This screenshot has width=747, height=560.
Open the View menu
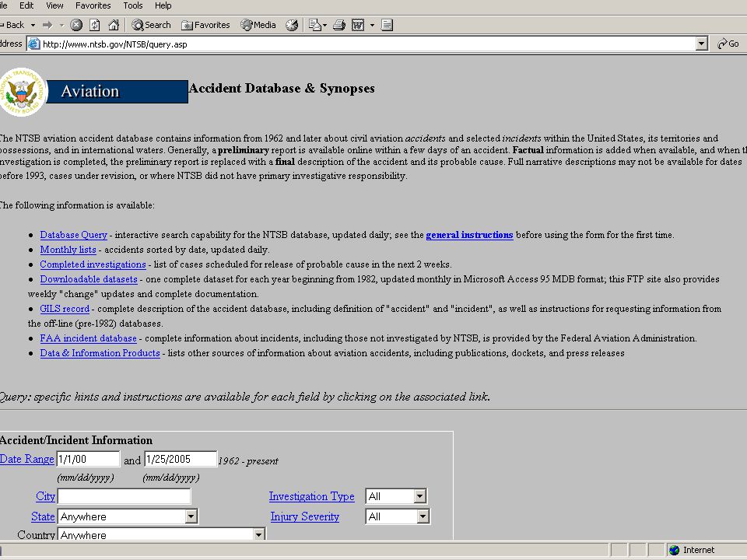coord(54,5)
